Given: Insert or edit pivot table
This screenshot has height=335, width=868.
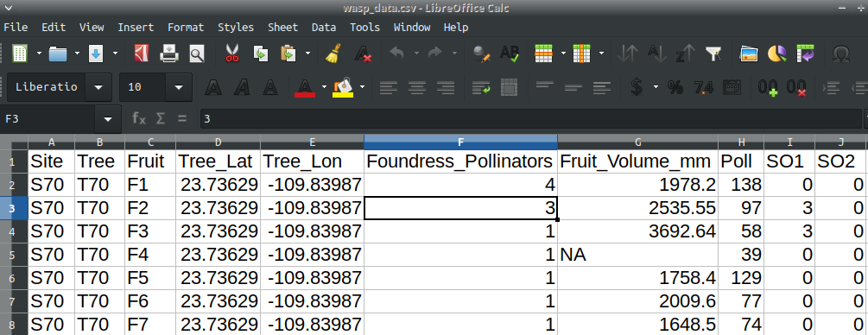Looking at the screenshot, I should [805, 54].
